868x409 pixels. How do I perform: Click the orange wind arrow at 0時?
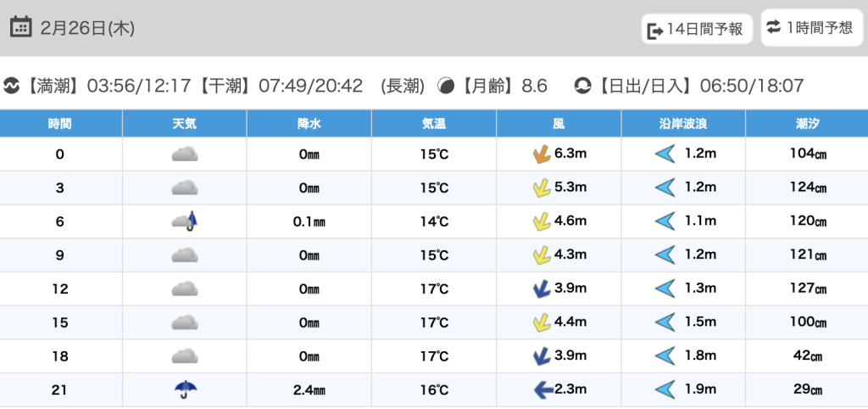[540, 154]
